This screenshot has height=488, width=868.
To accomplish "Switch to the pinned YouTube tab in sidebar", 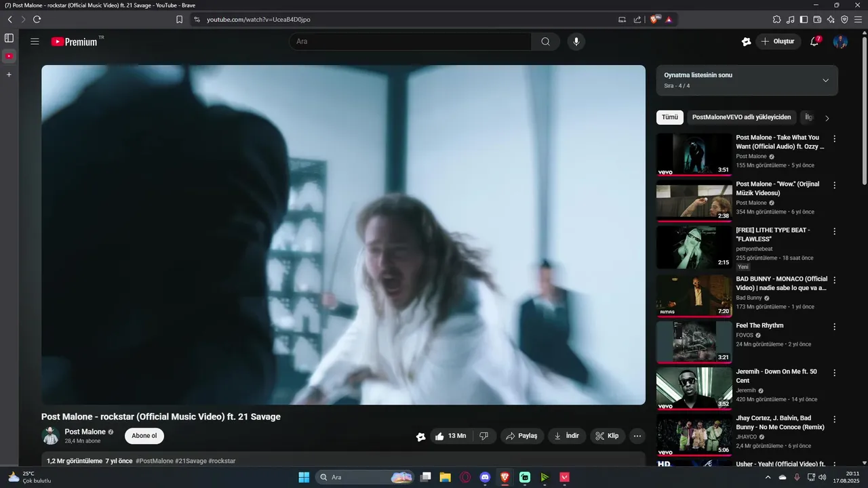I will pyautogui.click(x=9, y=56).
